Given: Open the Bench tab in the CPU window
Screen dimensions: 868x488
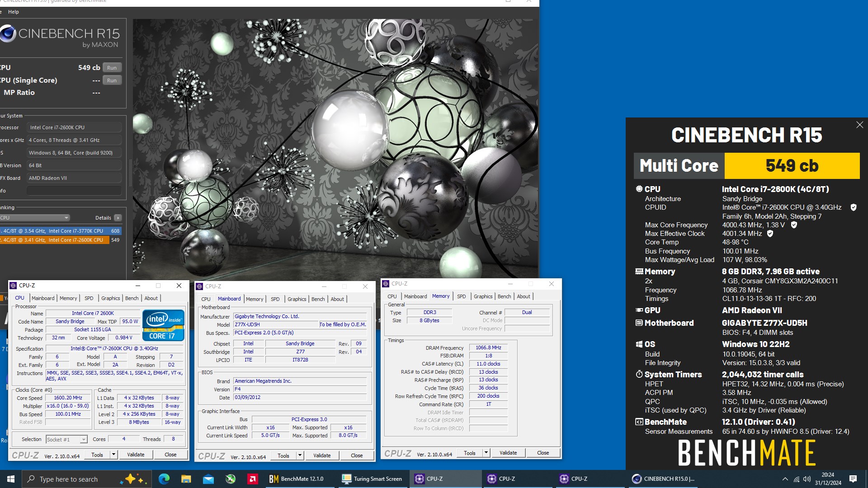Looking at the screenshot, I should click(x=132, y=298).
